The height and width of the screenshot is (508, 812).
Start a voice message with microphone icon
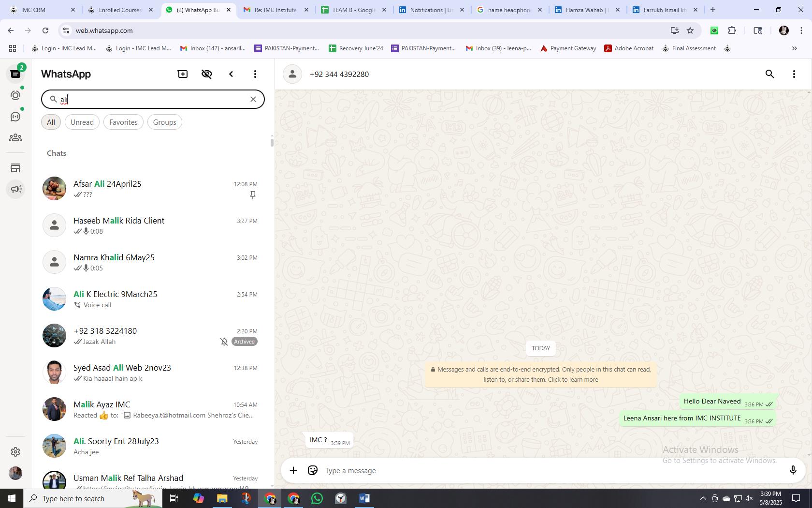click(x=793, y=470)
